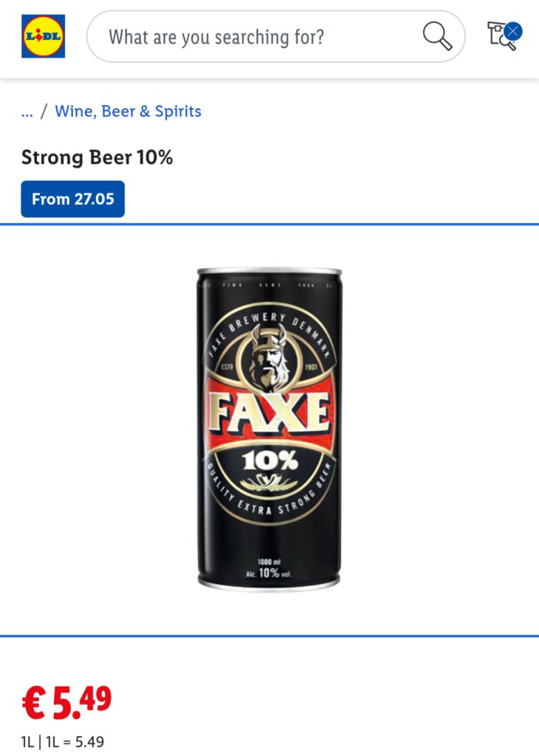The height and width of the screenshot is (756, 539).
Task: Expand the breadcrumb ellipsis
Action: [x=27, y=112]
